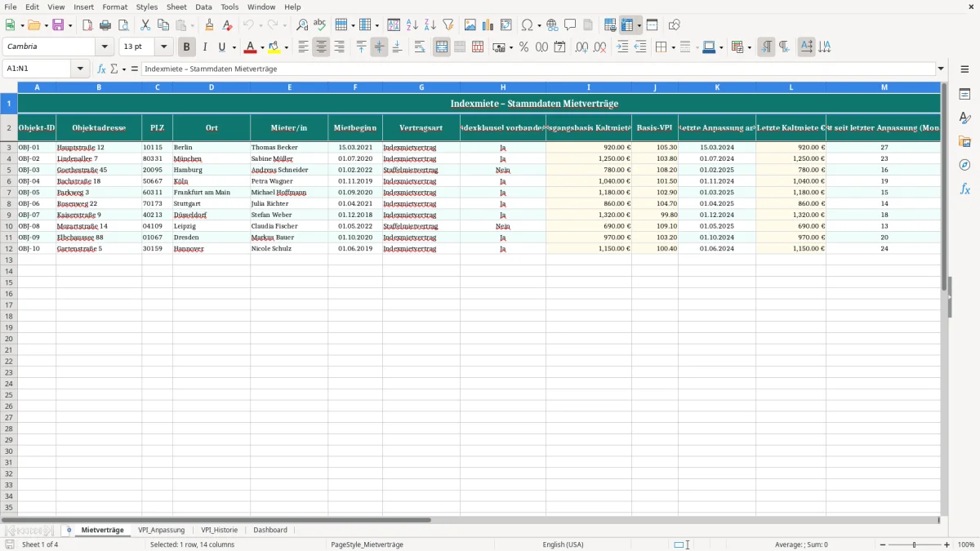
Task: Toggle the AutoFilter funnel icon
Action: tap(448, 25)
